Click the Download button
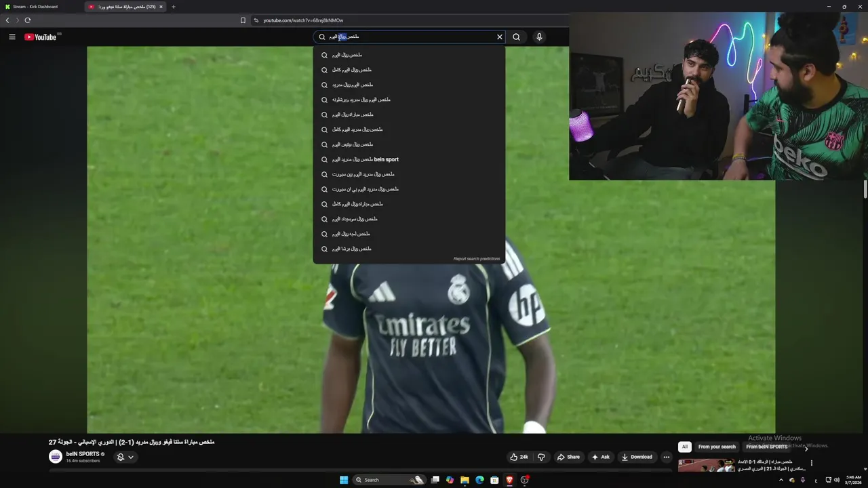Screen dimensions: 868x488 click(637, 457)
